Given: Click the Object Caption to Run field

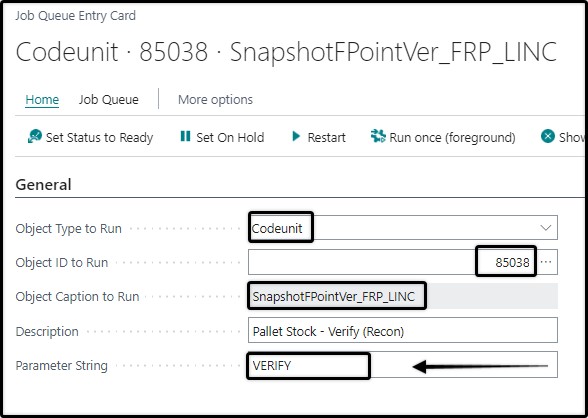Looking at the screenshot, I should tap(403, 296).
